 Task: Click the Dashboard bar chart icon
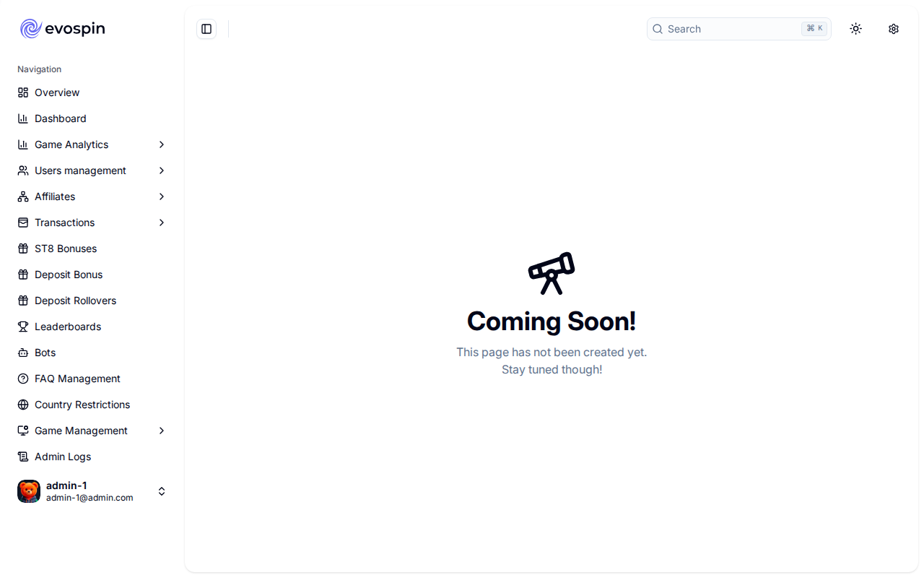(x=23, y=118)
